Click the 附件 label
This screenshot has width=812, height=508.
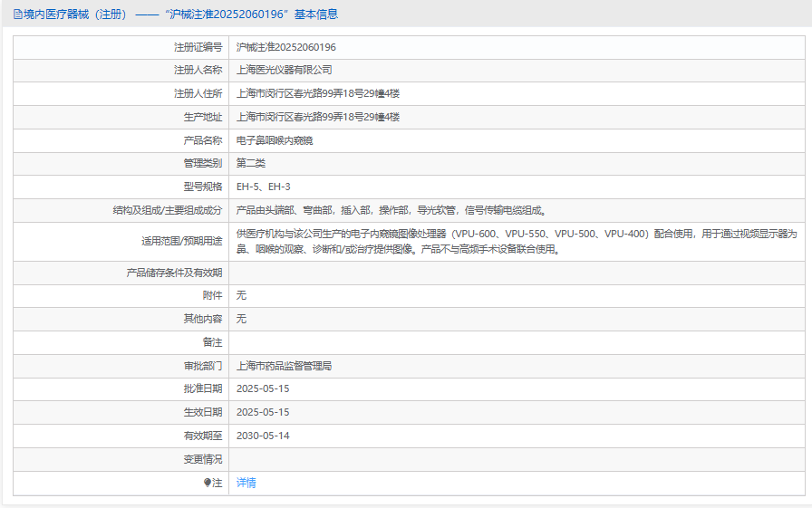click(x=212, y=295)
